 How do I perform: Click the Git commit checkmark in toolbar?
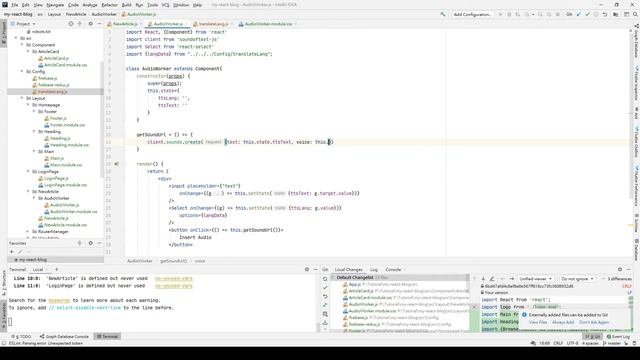point(587,14)
